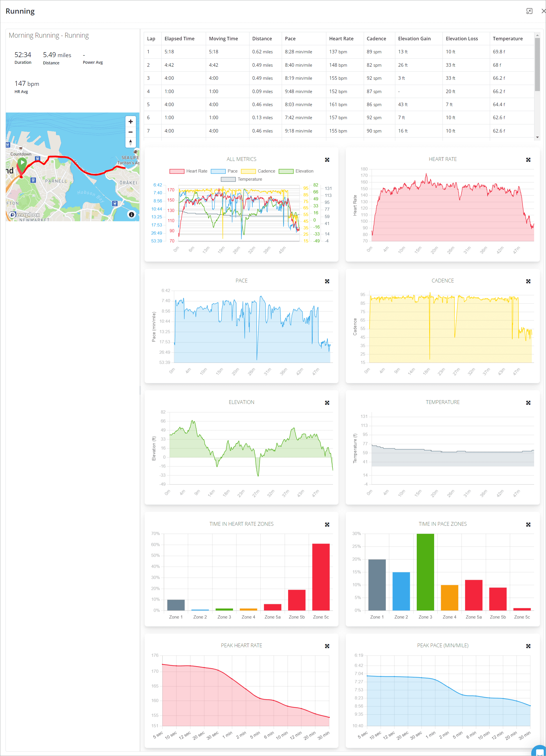Expand the Elevation chart fullscreen
Image resolution: width=546 pixels, height=756 pixels.
(x=327, y=403)
